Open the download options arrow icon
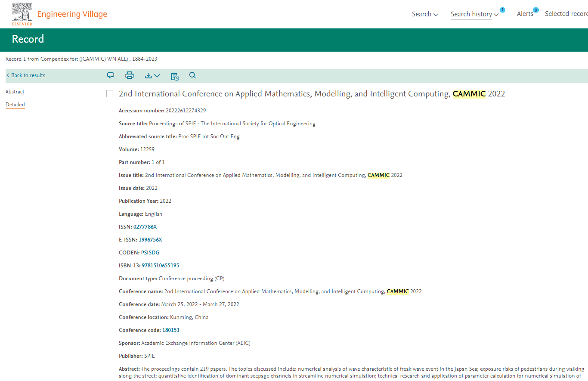Screen dimensions: 588x381 tap(152, 76)
